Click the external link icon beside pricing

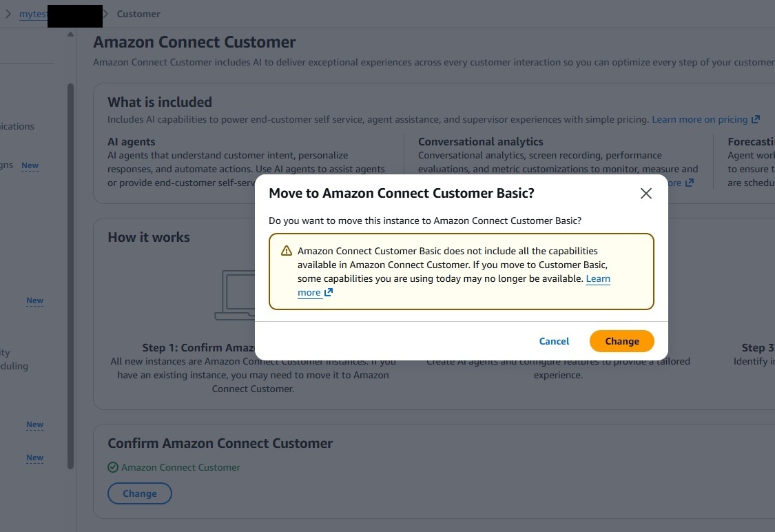pyautogui.click(x=755, y=119)
